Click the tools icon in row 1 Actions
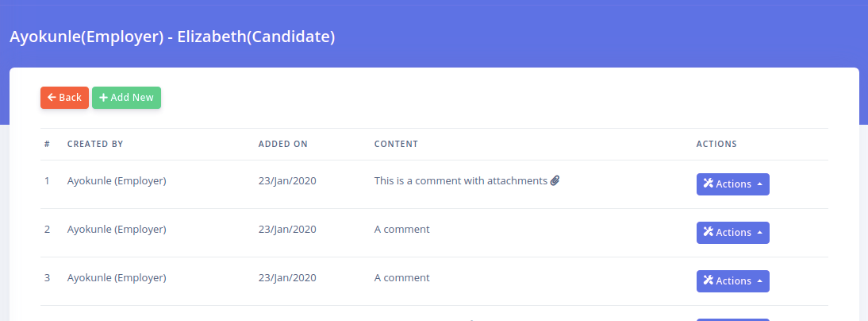The height and width of the screenshot is (321, 868). pyautogui.click(x=709, y=184)
